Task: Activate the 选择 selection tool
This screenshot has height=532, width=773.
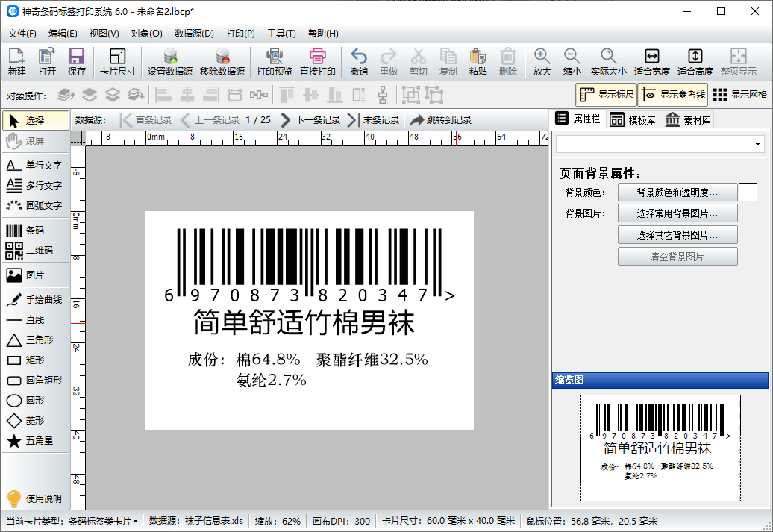Action: coord(36,120)
